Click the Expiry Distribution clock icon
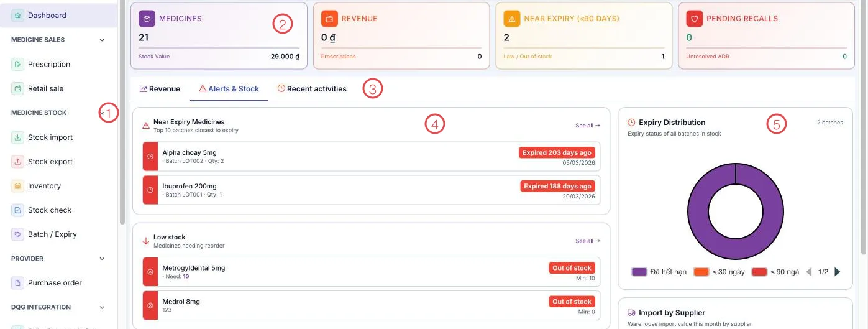The image size is (868, 329). point(631,123)
